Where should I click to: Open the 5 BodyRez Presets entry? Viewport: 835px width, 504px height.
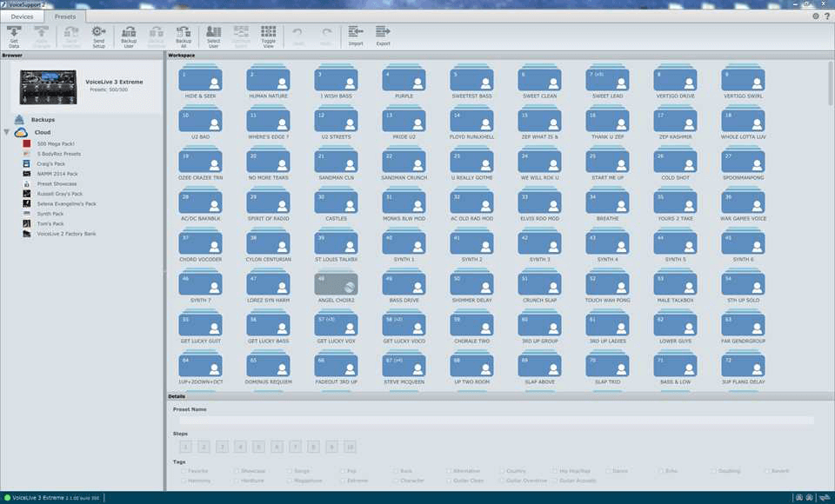tap(58, 154)
